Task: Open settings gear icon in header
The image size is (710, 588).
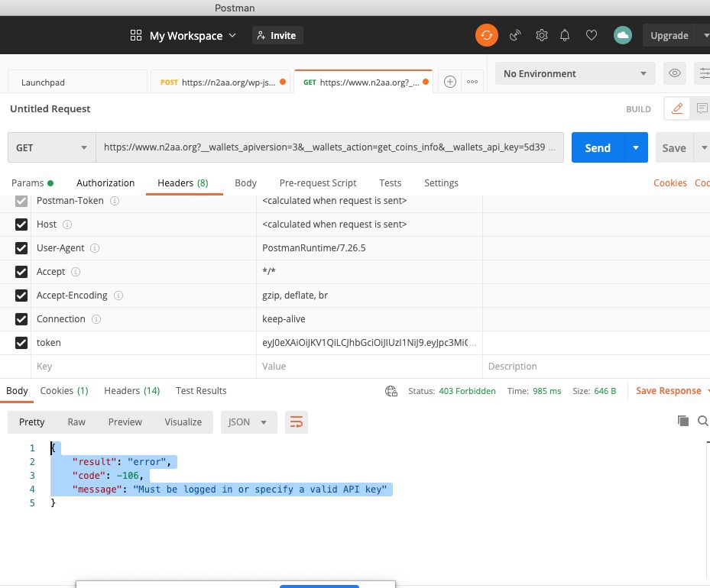Action: (x=542, y=35)
